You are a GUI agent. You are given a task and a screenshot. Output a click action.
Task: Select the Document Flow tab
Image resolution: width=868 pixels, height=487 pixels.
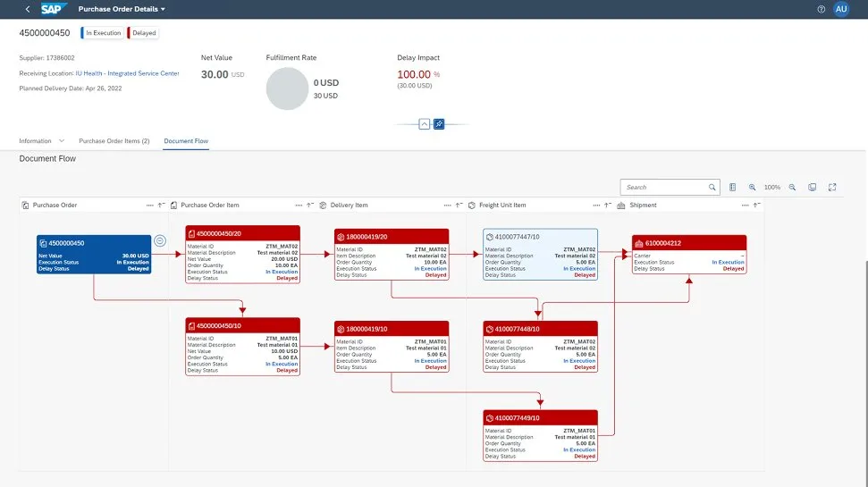(x=186, y=141)
